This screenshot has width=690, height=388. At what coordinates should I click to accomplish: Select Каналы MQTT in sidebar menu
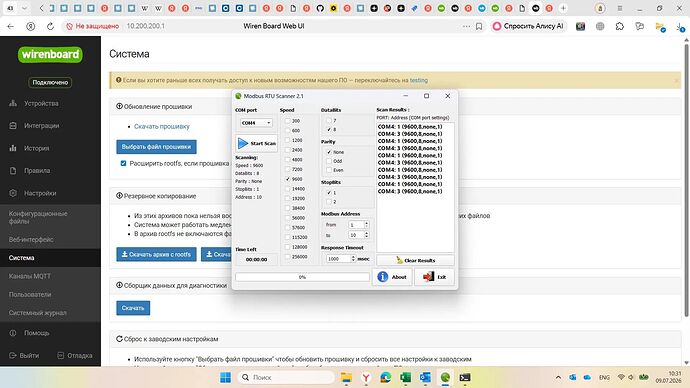tap(29, 276)
